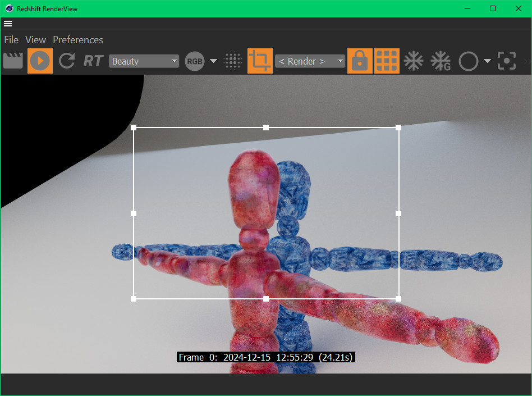Open the Preferences menu

click(78, 40)
